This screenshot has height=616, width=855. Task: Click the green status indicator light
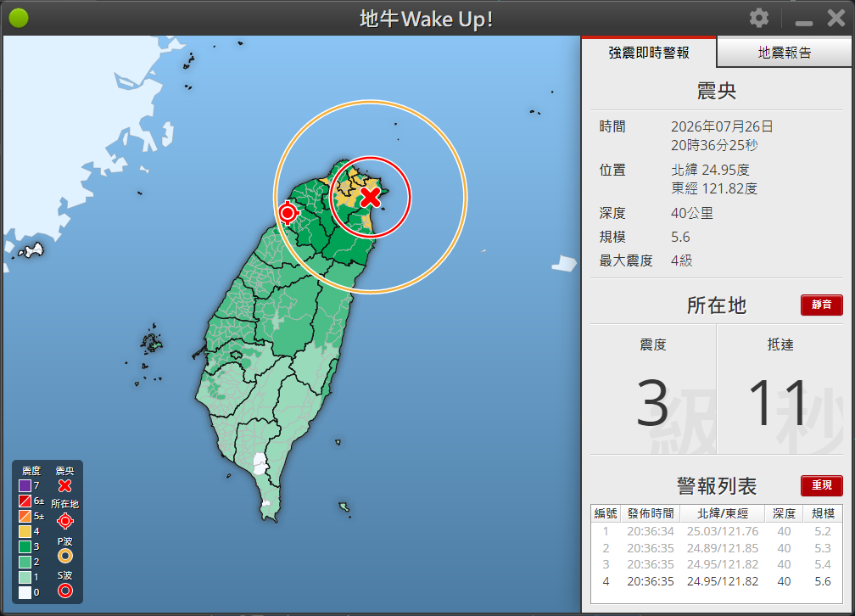coord(19,18)
